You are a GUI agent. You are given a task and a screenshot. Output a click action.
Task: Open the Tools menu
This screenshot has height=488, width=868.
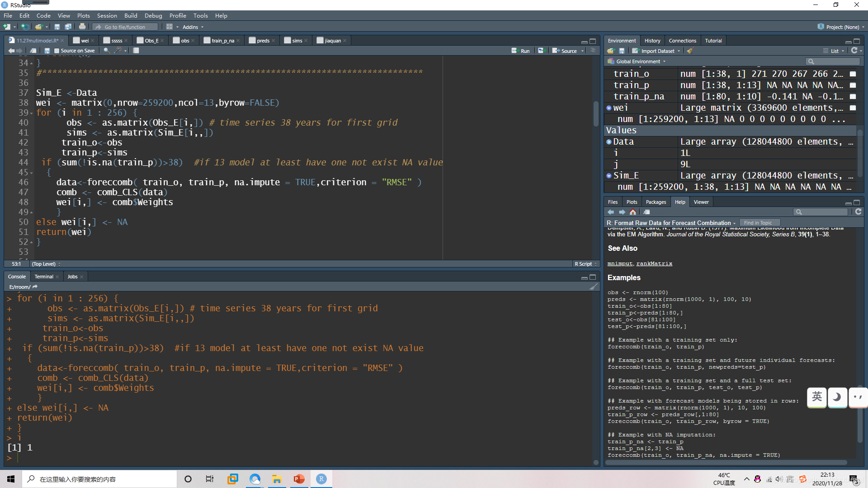click(x=200, y=15)
